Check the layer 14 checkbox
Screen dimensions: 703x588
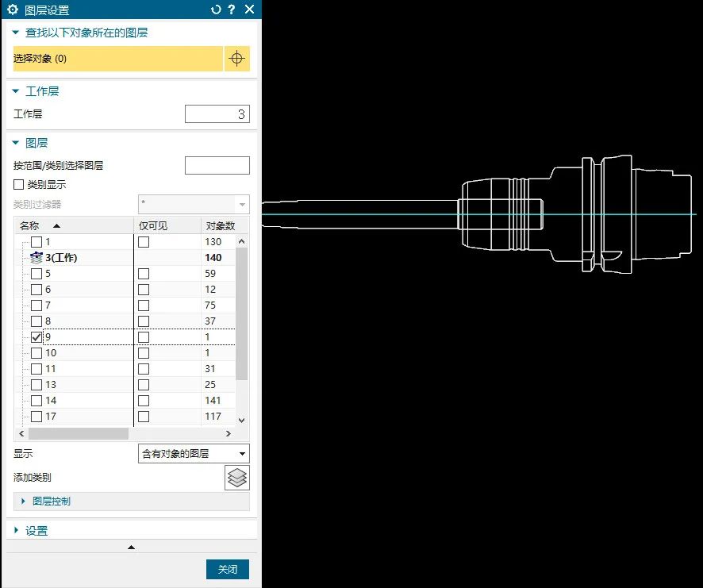[x=36, y=401]
